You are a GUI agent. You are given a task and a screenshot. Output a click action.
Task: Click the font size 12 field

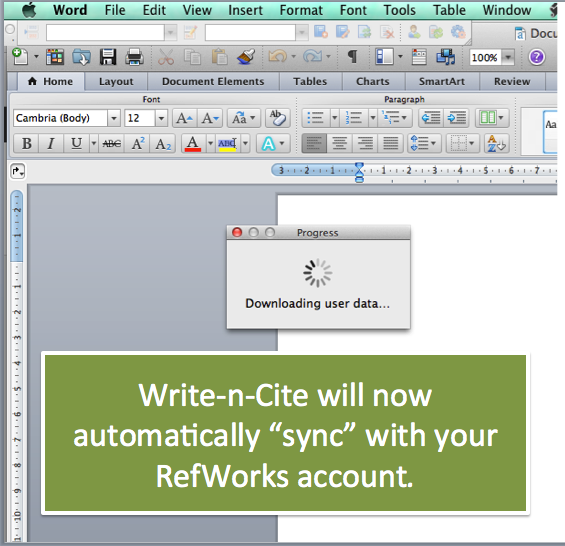point(140,118)
